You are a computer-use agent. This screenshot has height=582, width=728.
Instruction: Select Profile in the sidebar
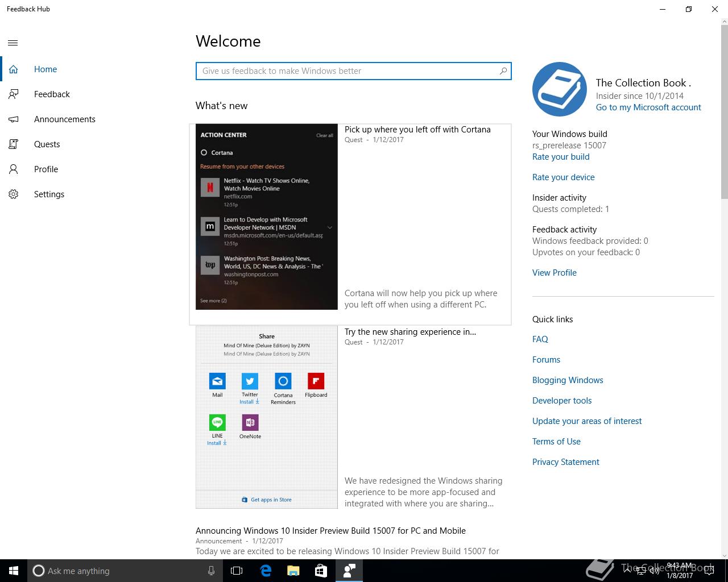click(x=46, y=169)
